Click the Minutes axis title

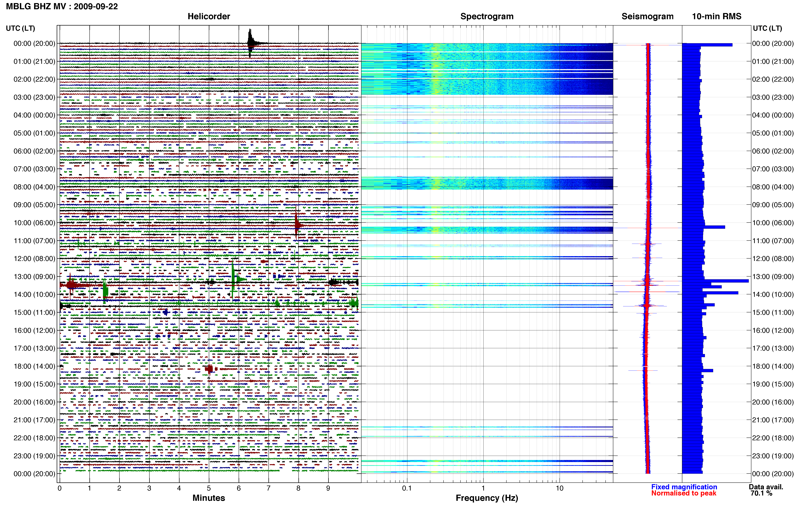pyautogui.click(x=208, y=498)
